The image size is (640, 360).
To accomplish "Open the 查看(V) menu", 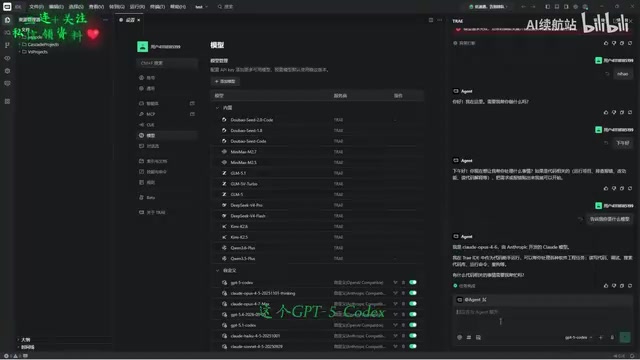I will point(96,7).
